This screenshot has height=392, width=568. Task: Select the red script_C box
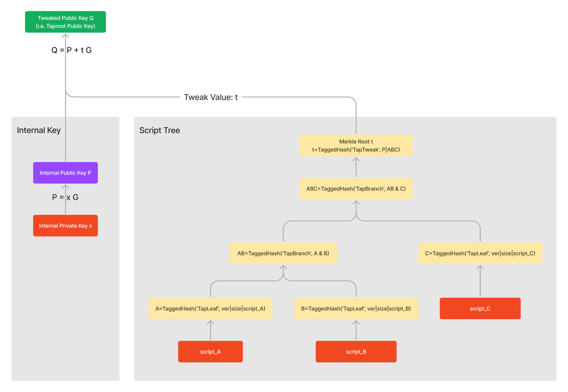pyautogui.click(x=480, y=308)
